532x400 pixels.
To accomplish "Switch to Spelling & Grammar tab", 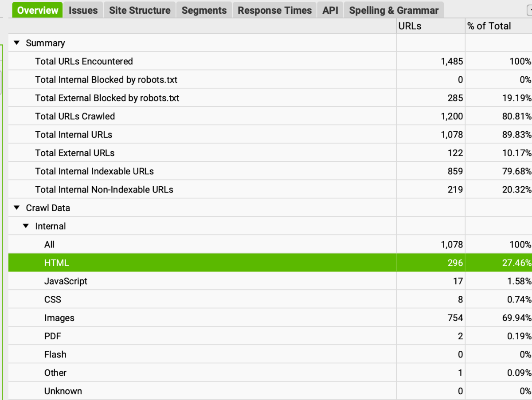I will (394, 10).
